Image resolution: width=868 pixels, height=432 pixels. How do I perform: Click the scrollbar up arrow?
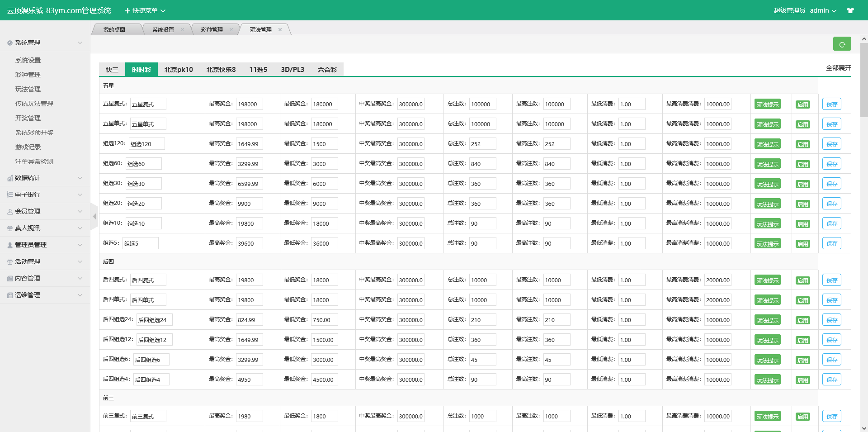click(864, 39)
